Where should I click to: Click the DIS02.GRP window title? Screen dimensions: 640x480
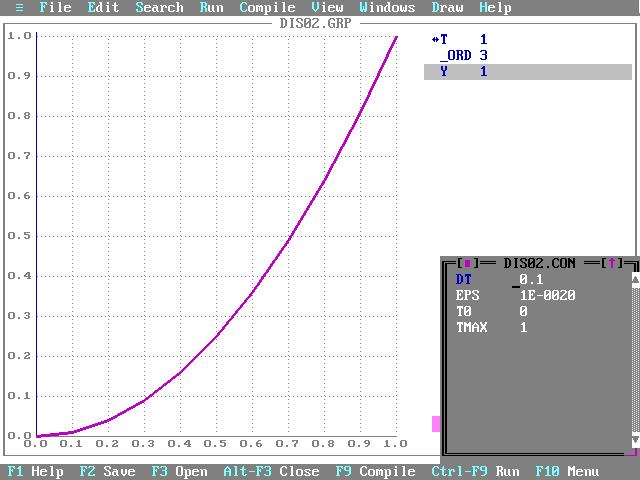(315, 23)
